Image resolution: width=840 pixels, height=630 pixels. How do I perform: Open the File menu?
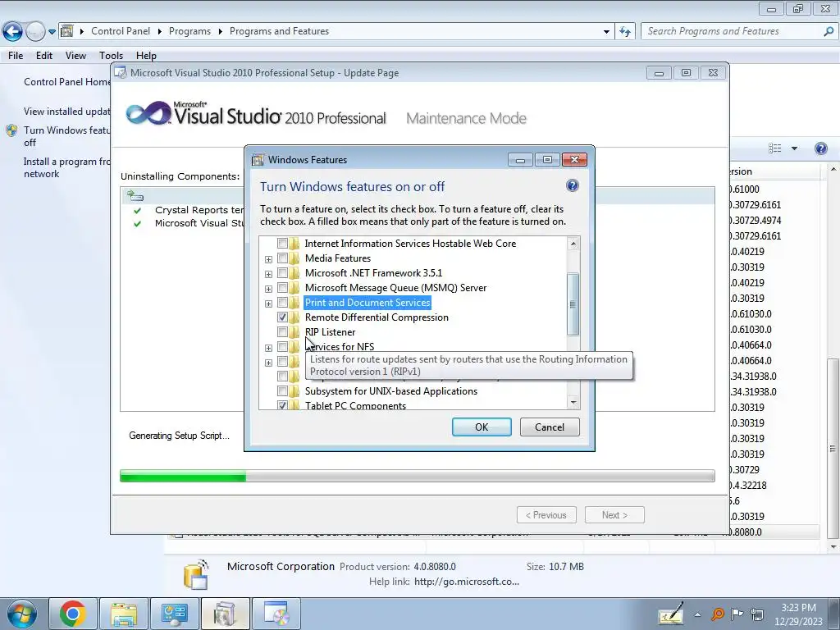[x=16, y=56]
